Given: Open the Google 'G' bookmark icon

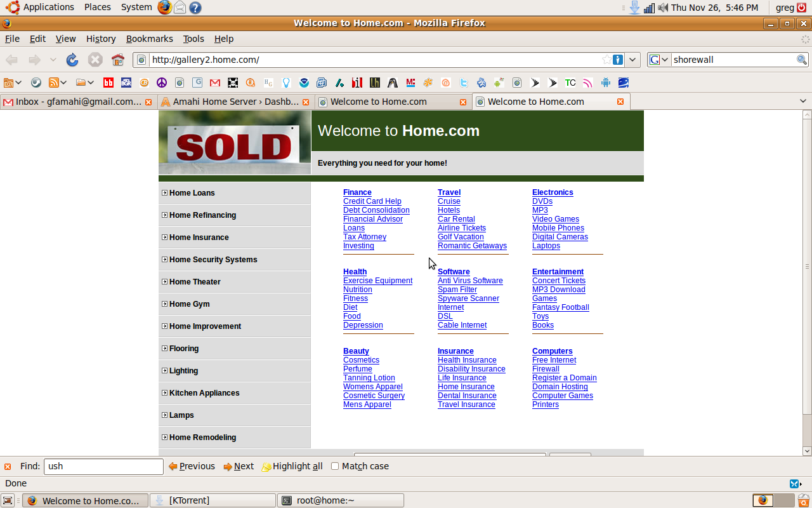Looking at the screenshot, I should [x=197, y=83].
